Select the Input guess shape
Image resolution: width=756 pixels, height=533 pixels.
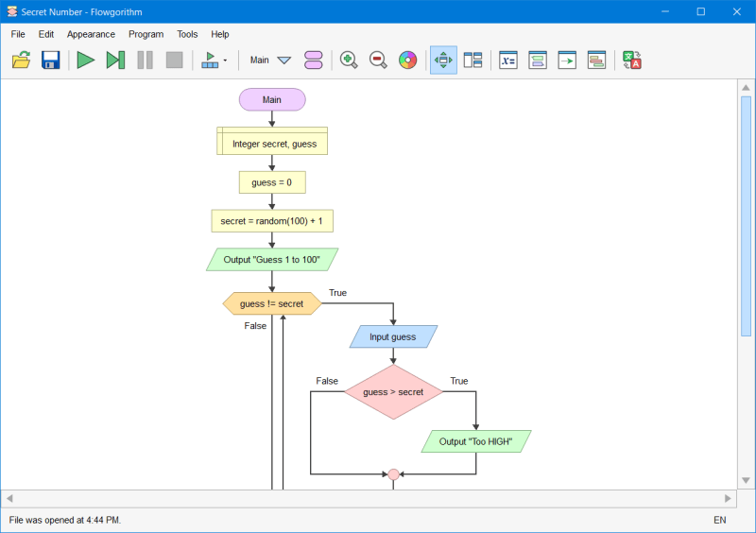[393, 336]
